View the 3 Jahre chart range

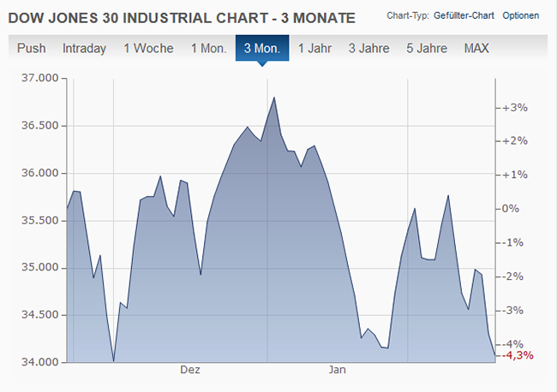[x=368, y=48]
